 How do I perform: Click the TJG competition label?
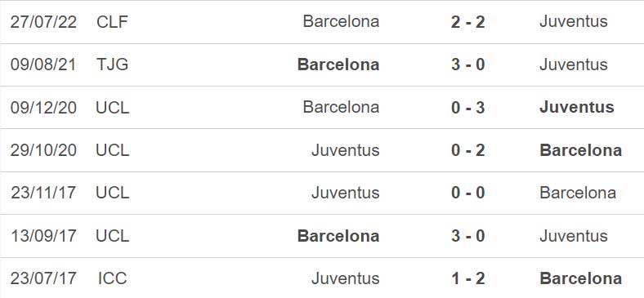112,64
